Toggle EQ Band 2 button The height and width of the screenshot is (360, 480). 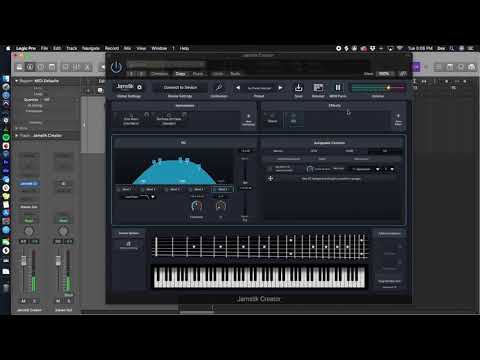tap(150, 189)
